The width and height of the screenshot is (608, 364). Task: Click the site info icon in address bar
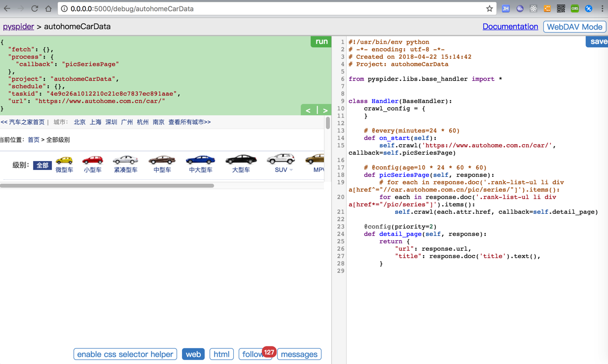(x=64, y=9)
